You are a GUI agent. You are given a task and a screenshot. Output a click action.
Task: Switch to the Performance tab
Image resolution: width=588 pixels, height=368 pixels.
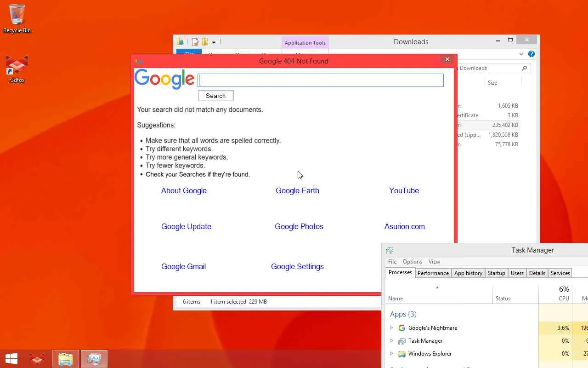coord(433,273)
